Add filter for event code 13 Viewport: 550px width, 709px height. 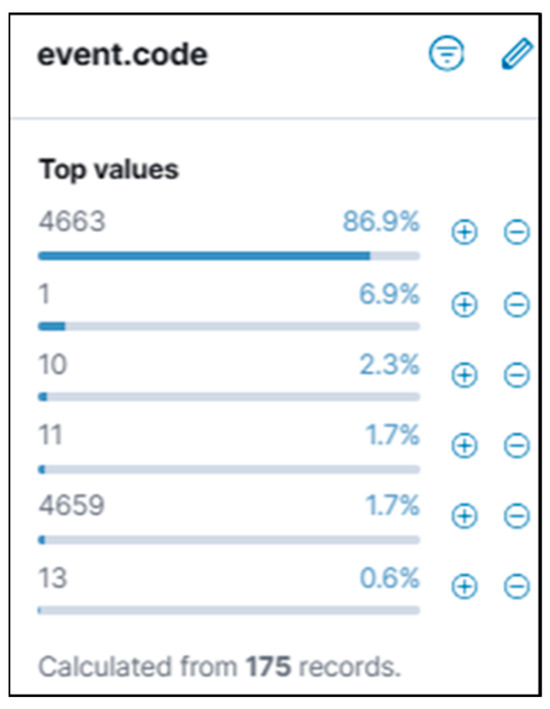[465, 586]
